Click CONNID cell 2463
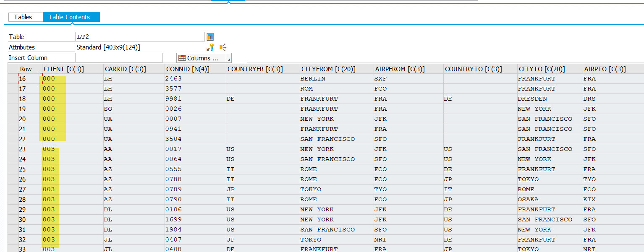The height and width of the screenshot is (252, 644). coord(195,78)
